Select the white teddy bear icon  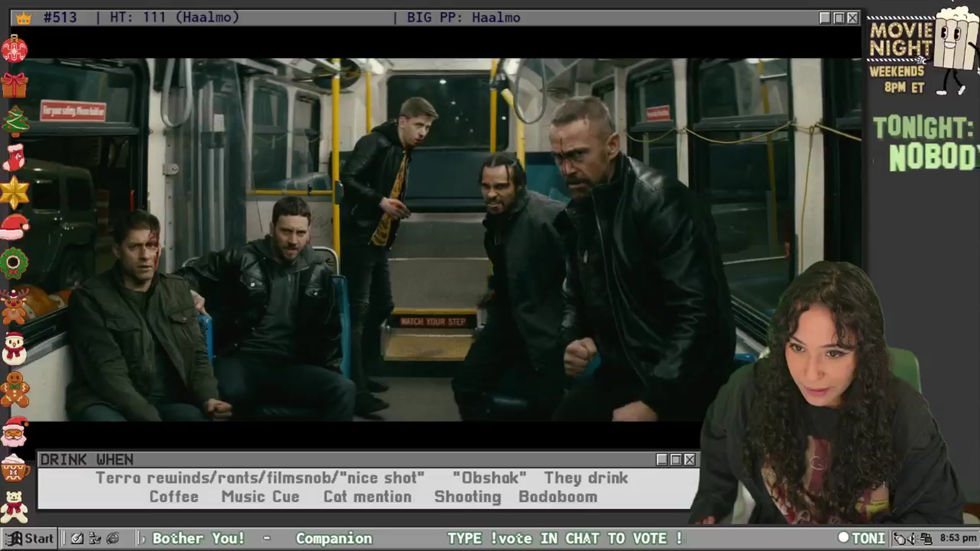[x=14, y=507]
